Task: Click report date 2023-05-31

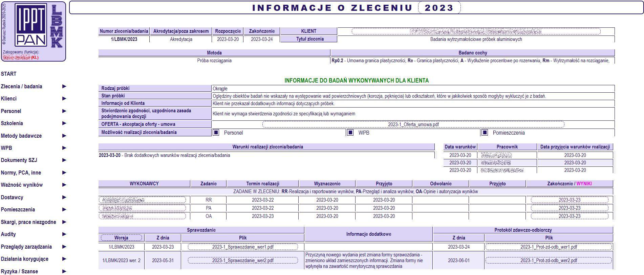Action: (x=163, y=260)
